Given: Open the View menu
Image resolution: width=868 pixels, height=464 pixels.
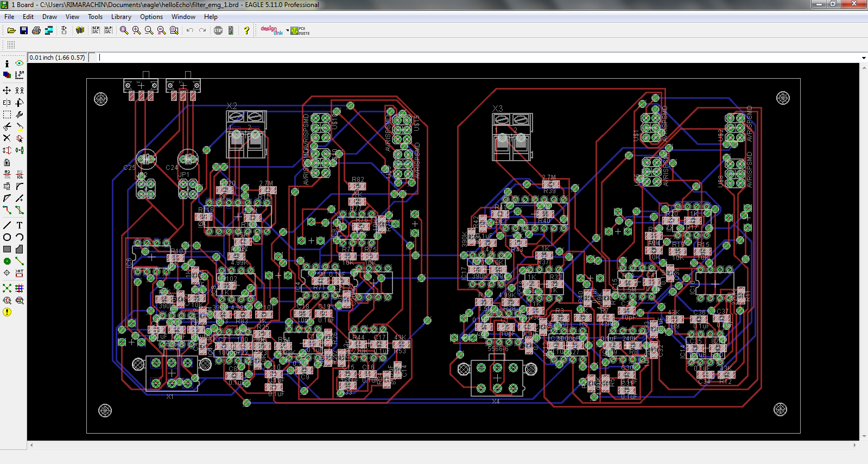Looking at the screenshot, I should (72, 17).
